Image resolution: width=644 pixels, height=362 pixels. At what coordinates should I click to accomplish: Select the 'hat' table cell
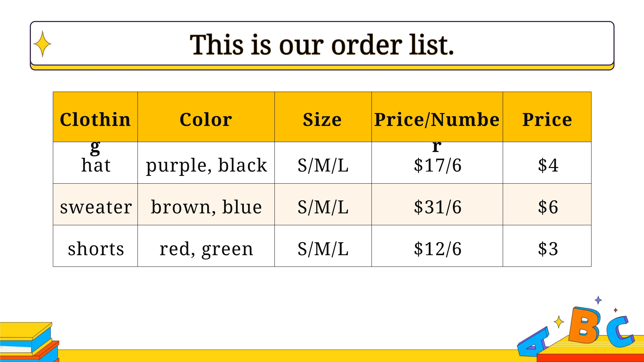[95, 163]
